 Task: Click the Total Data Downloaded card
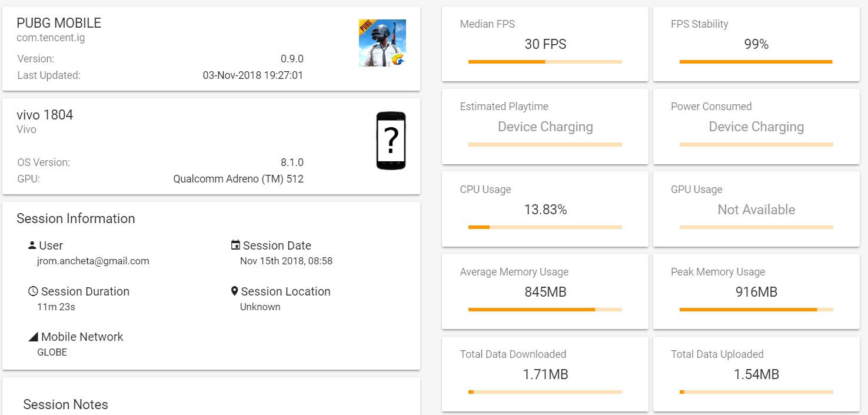pos(545,374)
